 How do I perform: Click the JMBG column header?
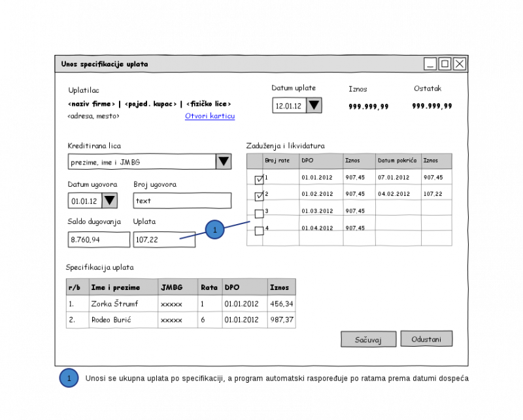click(x=178, y=287)
